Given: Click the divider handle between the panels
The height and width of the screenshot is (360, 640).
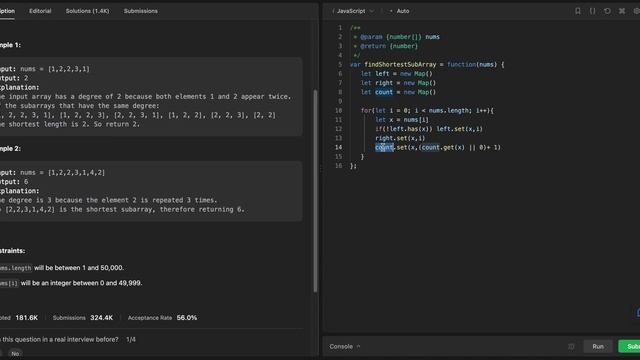Looking at the screenshot, I should (x=320, y=169).
